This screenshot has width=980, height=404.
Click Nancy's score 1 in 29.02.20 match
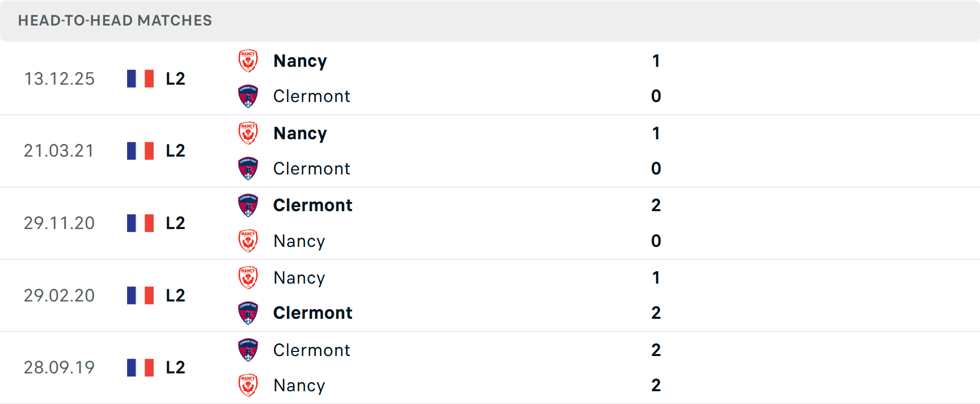(x=656, y=278)
